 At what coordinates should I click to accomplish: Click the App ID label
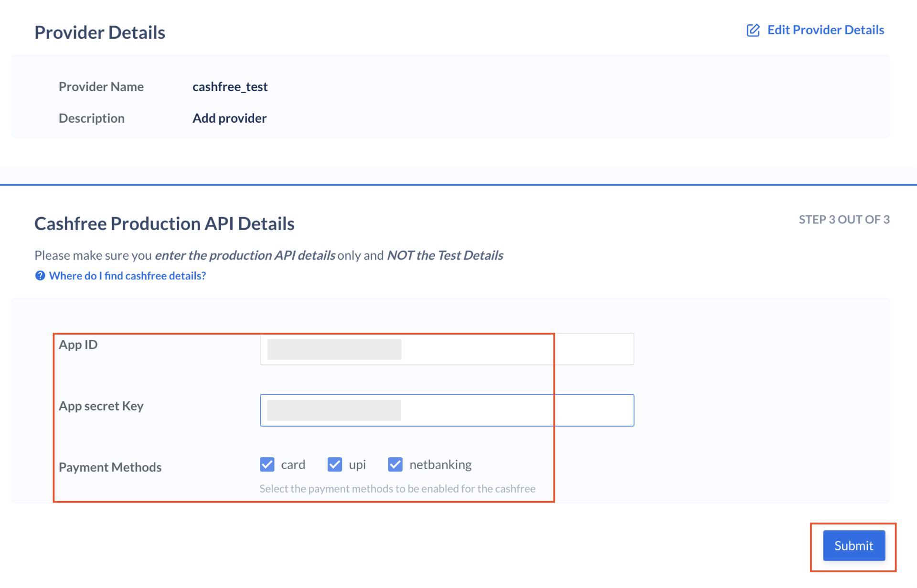[78, 345]
